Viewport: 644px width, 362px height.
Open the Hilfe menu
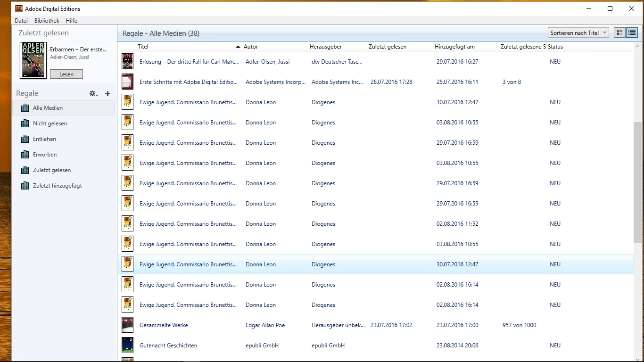pos(71,21)
